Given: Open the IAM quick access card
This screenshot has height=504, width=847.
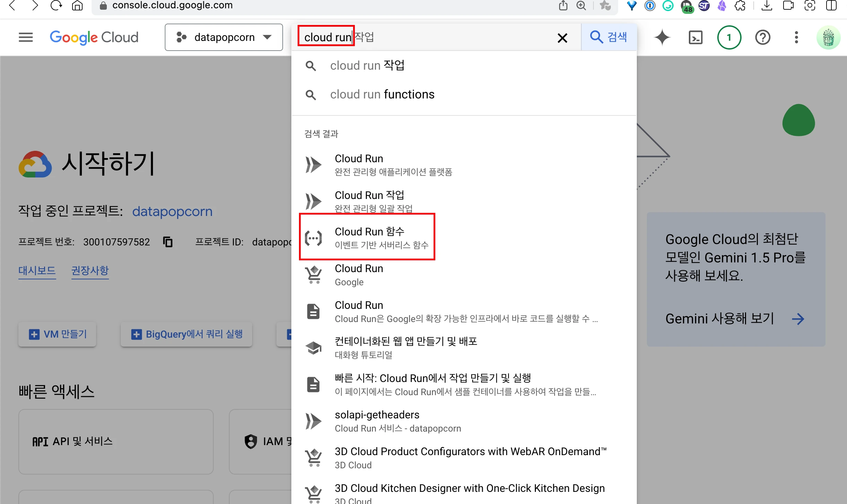Looking at the screenshot, I should pyautogui.click(x=261, y=442).
